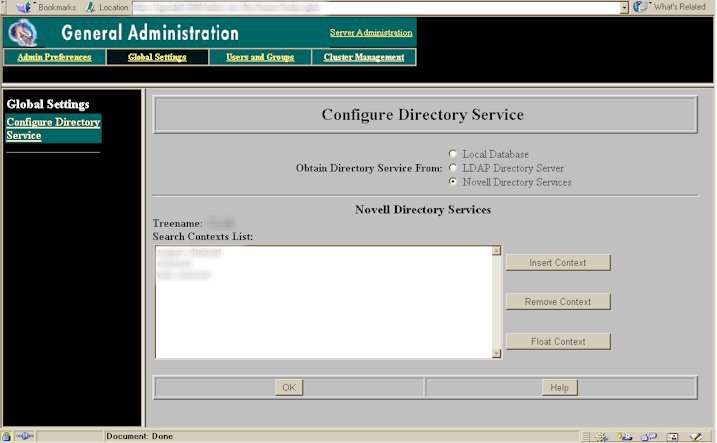Open What's Related globe icon
Screen dimensions: 717x443
click(x=640, y=7)
